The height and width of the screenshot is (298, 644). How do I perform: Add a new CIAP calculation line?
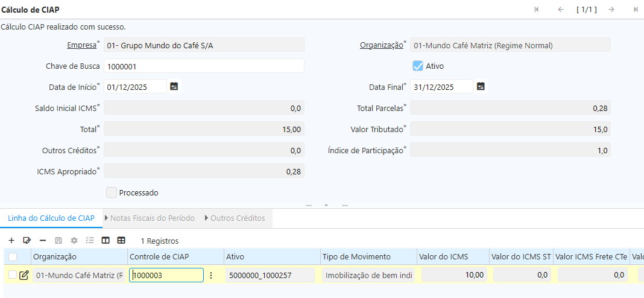(11, 241)
